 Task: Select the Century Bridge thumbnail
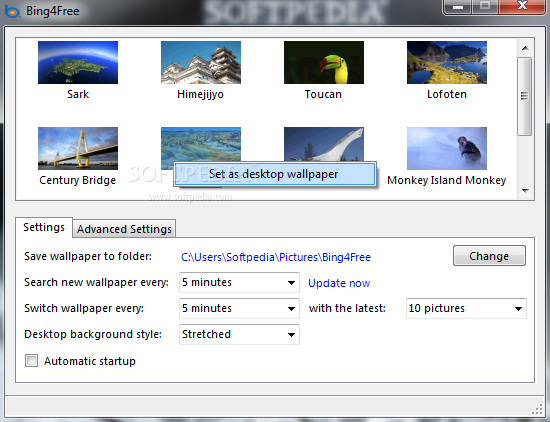(78, 148)
